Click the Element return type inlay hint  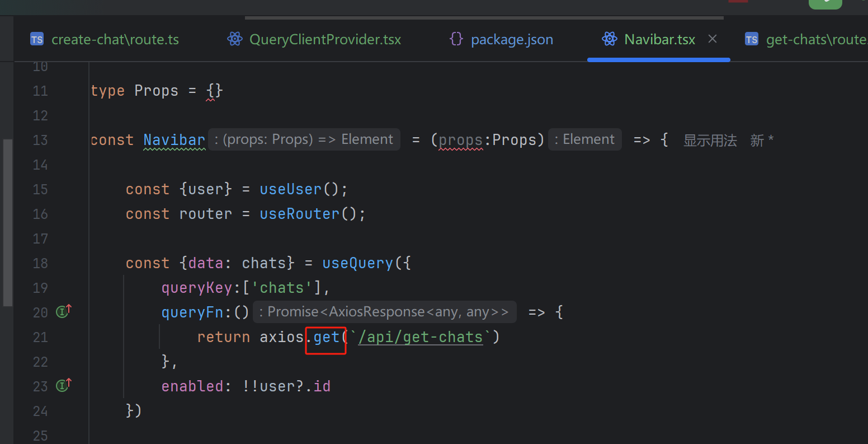pyautogui.click(x=585, y=139)
